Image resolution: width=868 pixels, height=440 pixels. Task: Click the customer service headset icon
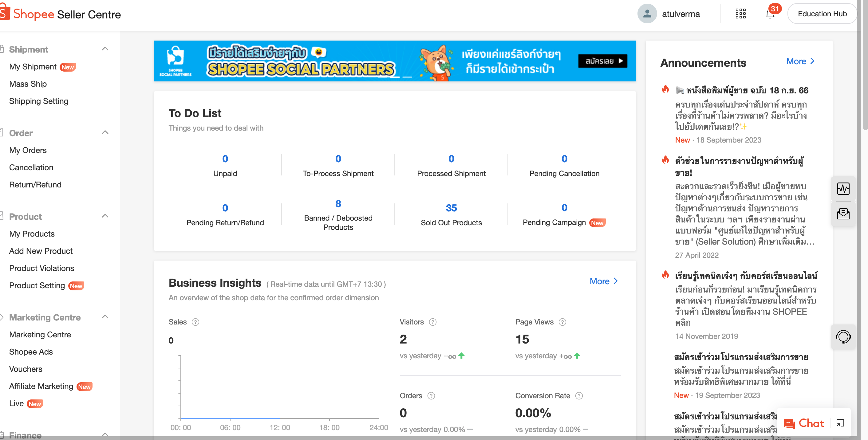click(843, 336)
